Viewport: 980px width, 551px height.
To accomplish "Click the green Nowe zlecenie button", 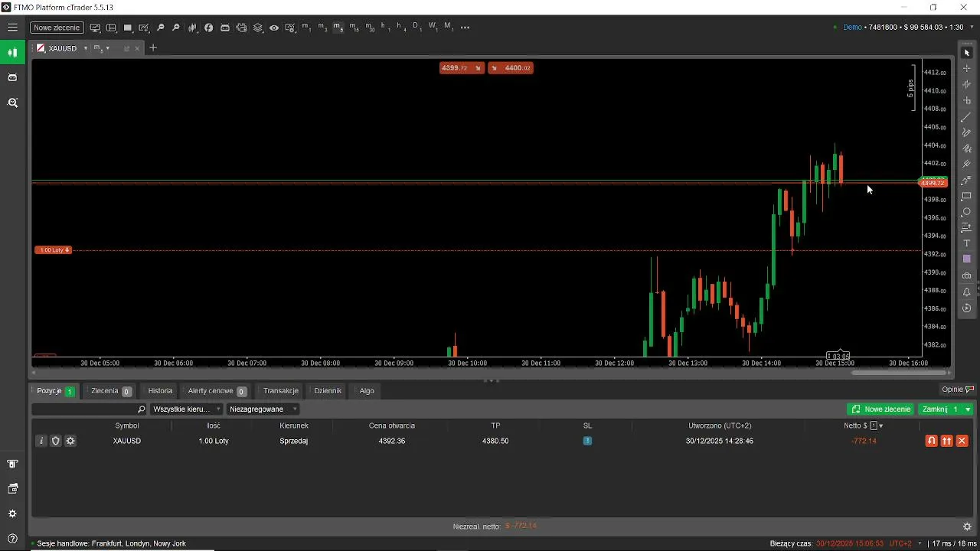I will [x=881, y=409].
